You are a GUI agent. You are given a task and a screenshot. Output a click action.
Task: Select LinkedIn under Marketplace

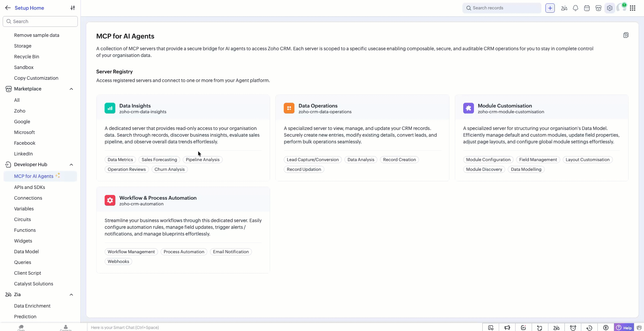(23, 154)
